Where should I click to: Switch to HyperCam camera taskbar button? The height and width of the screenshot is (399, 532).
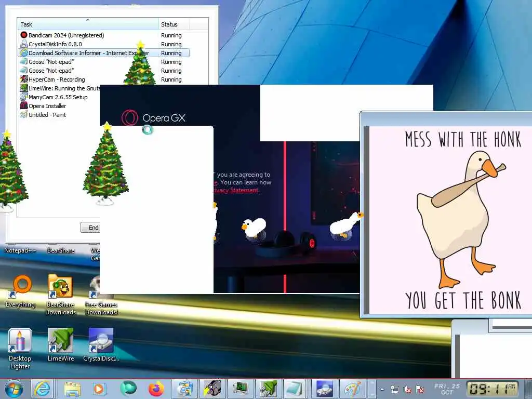pyautogui.click(x=212, y=389)
